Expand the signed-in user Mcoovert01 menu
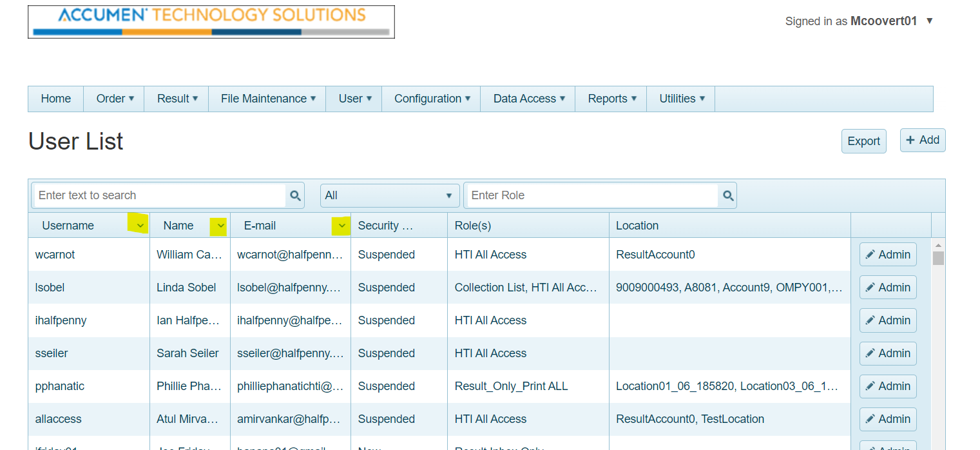Screen dimensions: 980x450 point(929,21)
